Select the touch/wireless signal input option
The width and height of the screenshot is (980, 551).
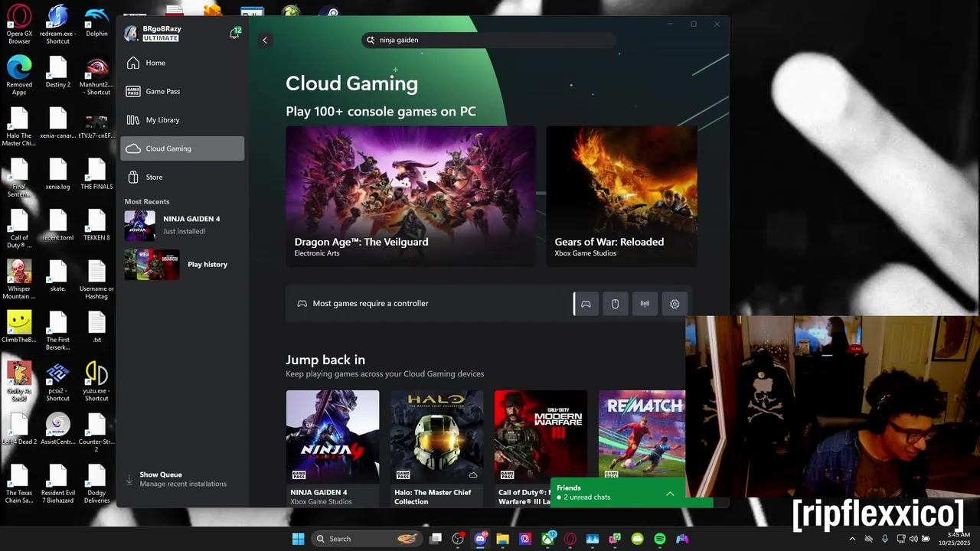(x=645, y=304)
